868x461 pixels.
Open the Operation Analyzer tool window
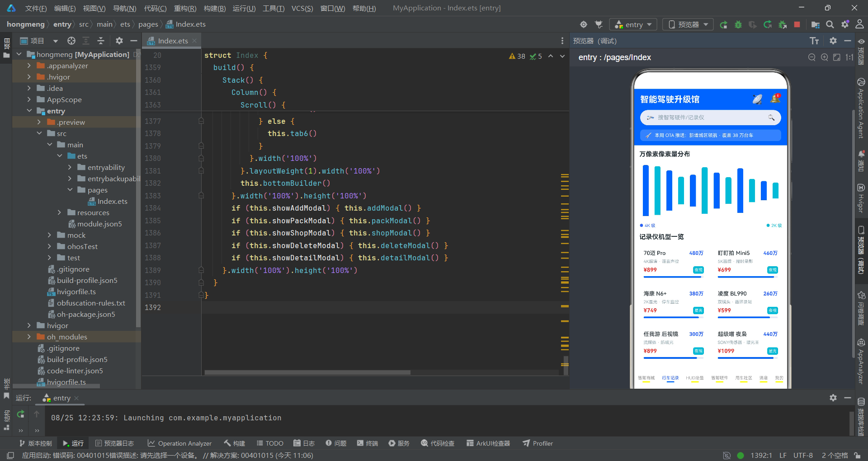pos(179,443)
